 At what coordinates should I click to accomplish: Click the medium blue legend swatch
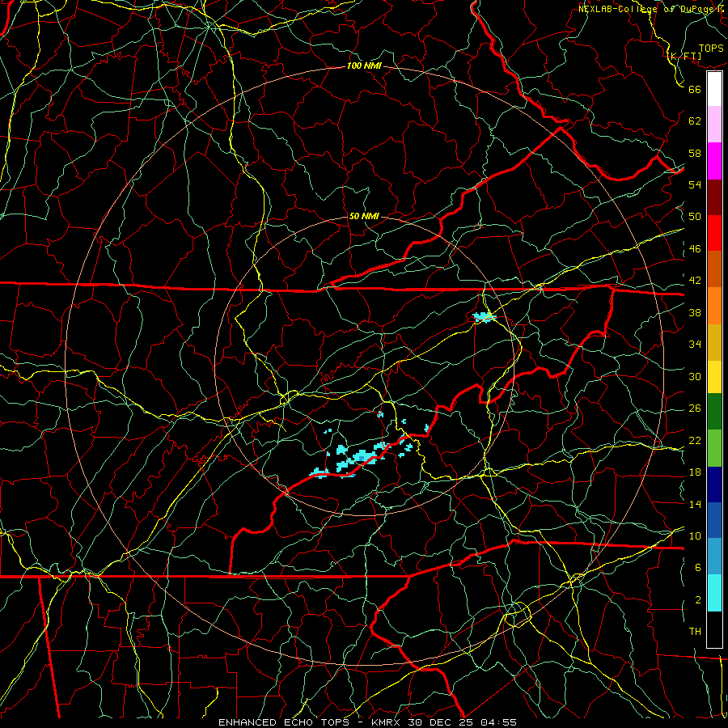coord(714,520)
